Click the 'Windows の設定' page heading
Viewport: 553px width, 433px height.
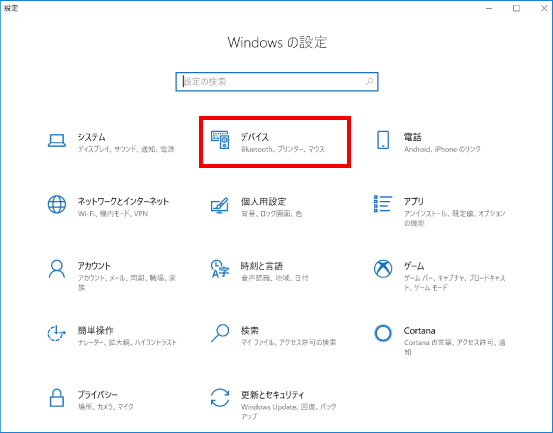pyautogui.click(x=277, y=42)
